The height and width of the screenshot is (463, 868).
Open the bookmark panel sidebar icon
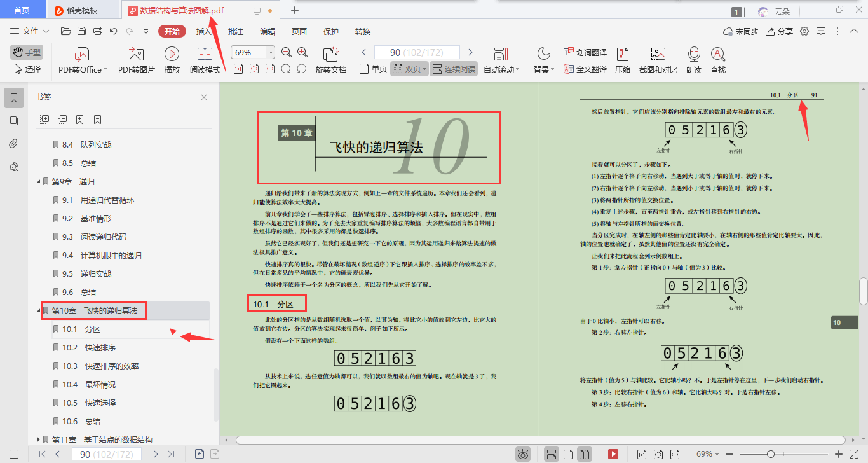[13, 98]
